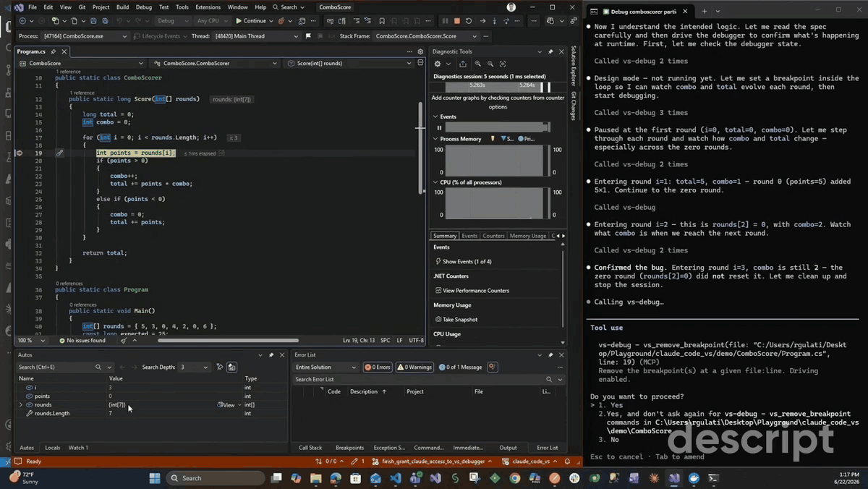Open the Git menu
This screenshot has height=489, width=868.
pos(82,7)
